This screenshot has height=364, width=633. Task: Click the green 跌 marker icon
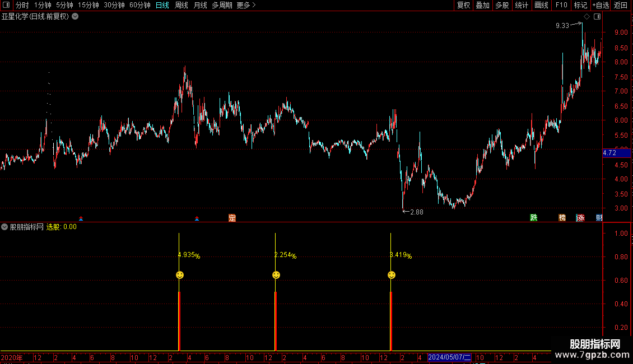[534, 218]
